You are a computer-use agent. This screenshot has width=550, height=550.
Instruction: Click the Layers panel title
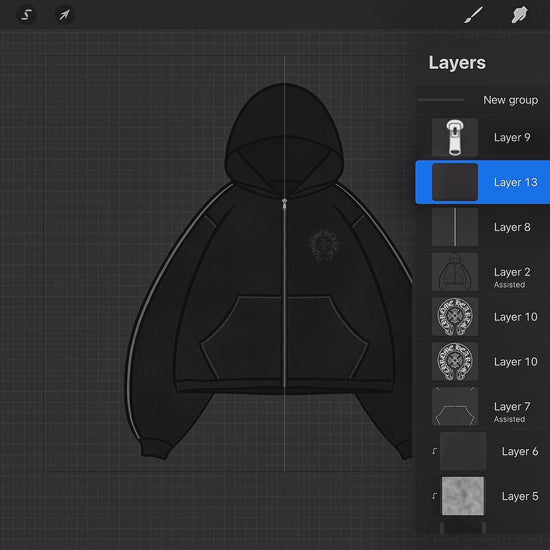pos(457,63)
